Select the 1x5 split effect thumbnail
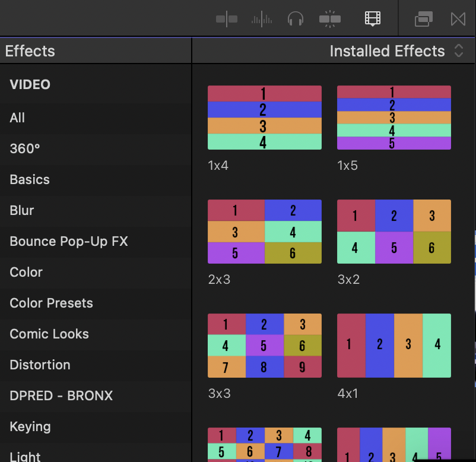This screenshot has height=462, width=476. pos(394,118)
